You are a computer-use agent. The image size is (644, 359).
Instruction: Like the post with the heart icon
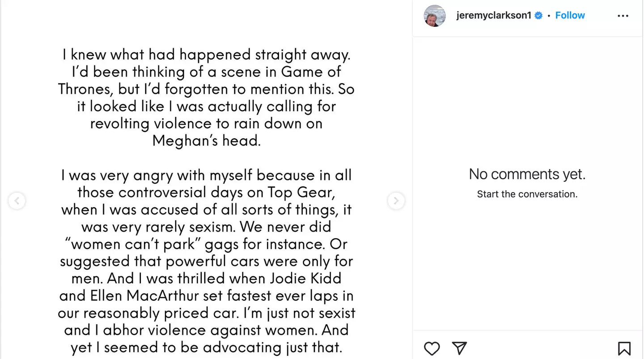pyautogui.click(x=432, y=348)
